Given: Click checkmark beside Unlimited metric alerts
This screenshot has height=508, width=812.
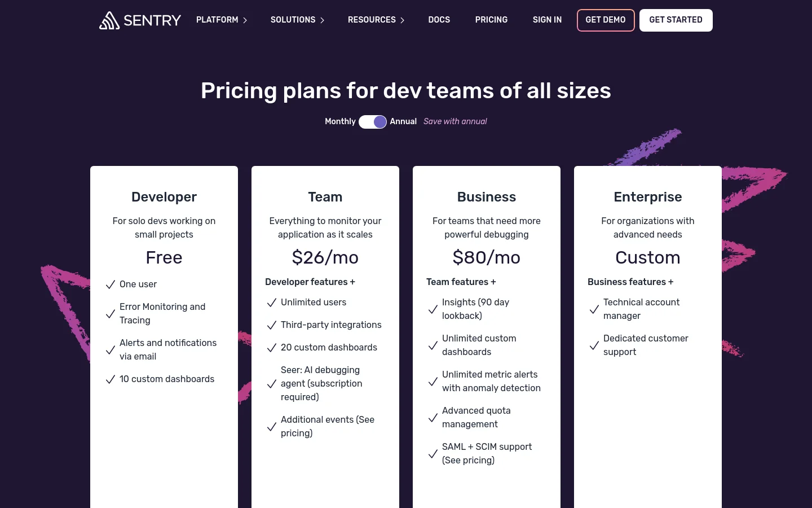Looking at the screenshot, I should click(433, 382).
